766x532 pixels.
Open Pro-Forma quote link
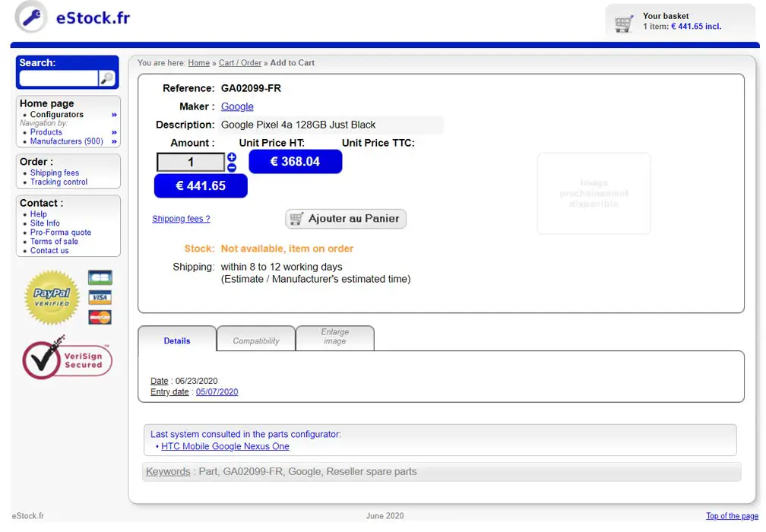(x=61, y=233)
